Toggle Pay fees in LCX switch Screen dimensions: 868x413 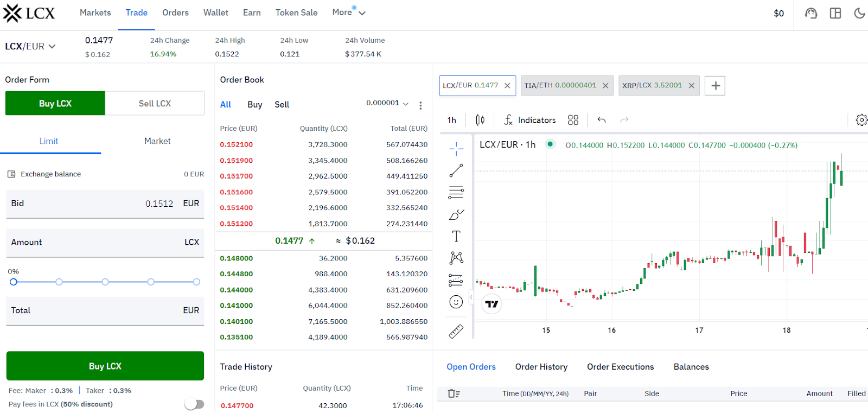point(194,404)
